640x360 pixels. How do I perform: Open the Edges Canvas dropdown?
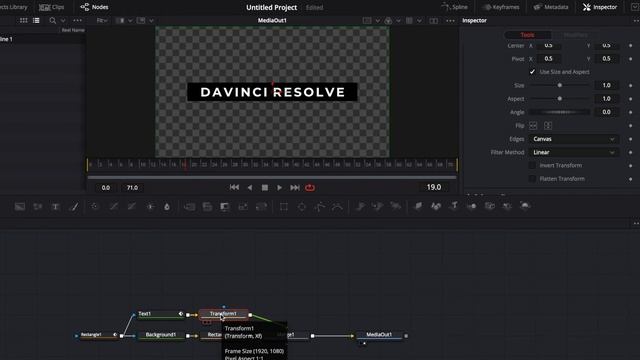[573, 139]
